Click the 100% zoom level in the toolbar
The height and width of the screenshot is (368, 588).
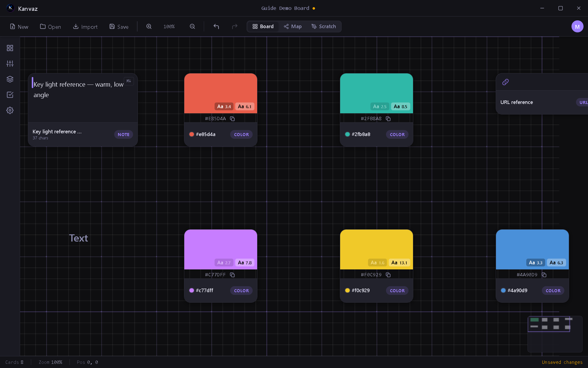pyautogui.click(x=169, y=27)
